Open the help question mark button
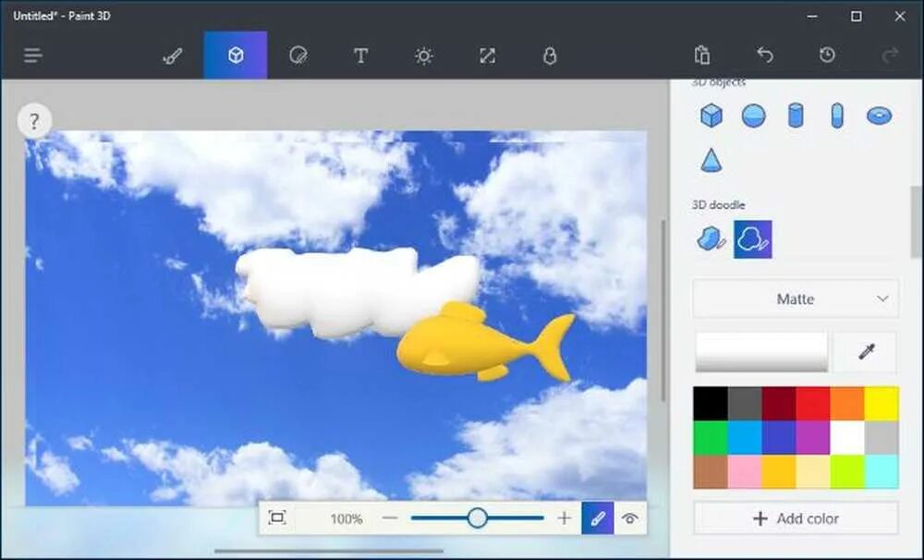The image size is (924, 560). tap(34, 121)
